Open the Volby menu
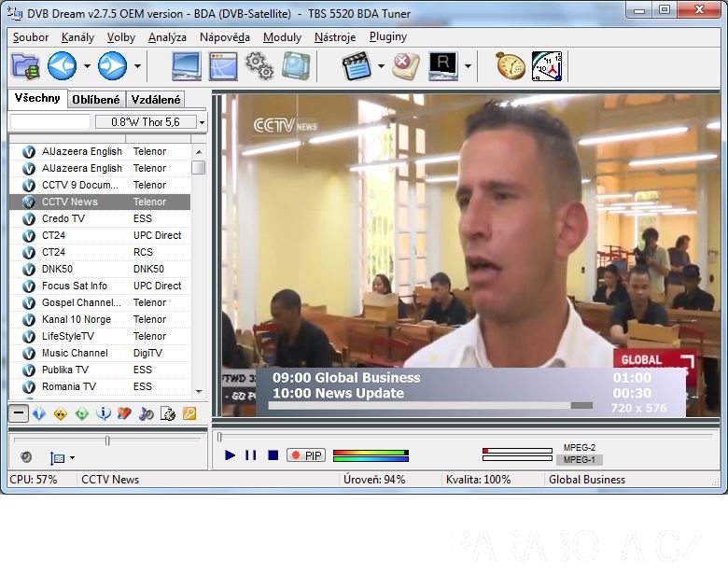 [x=120, y=37]
